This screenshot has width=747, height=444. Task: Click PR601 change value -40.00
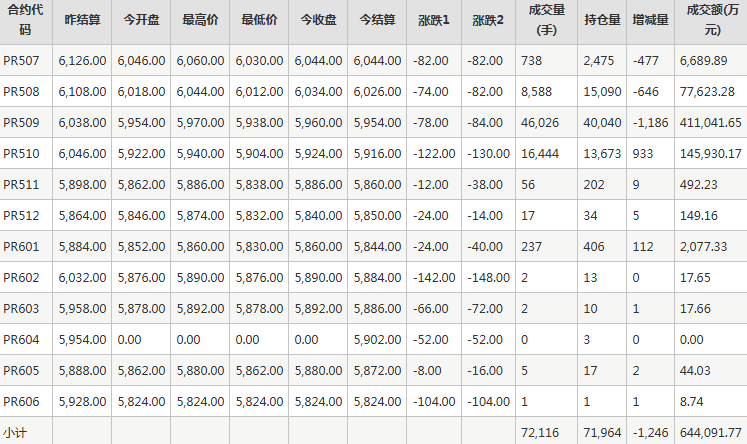click(485, 247)
